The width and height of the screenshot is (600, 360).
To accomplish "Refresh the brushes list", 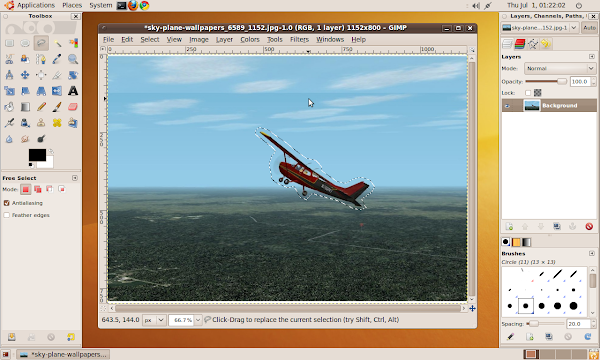I will tap(588, 337).
